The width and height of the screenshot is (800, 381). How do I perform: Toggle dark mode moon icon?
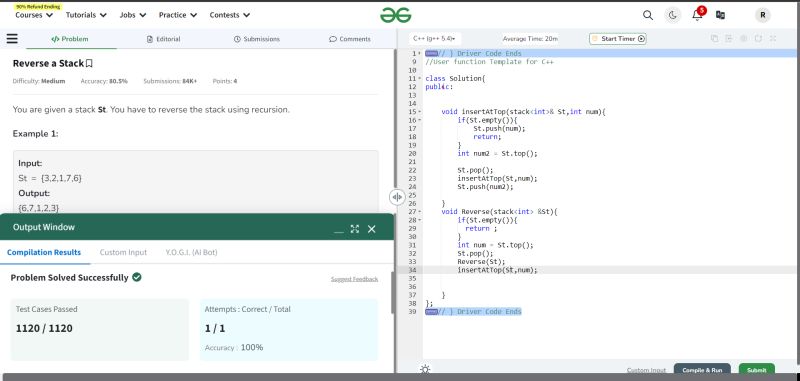click(672, 15)
